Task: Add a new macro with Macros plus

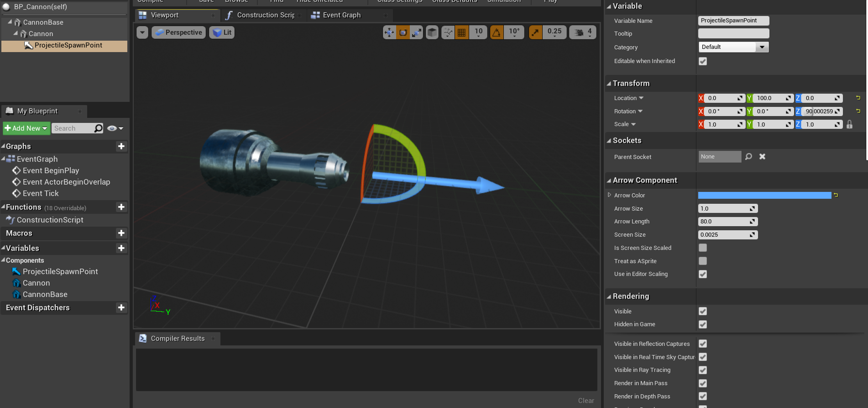Action: [x=121, y=233]
